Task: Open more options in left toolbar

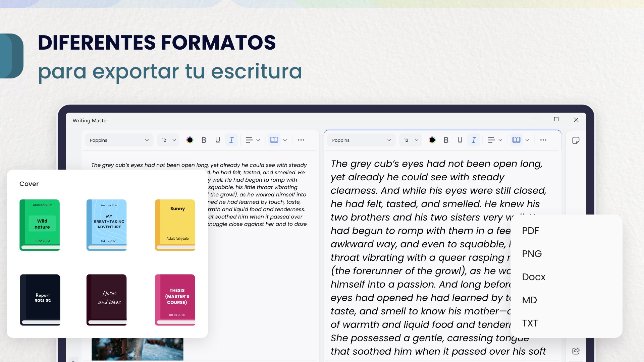Action: (301, 140)
